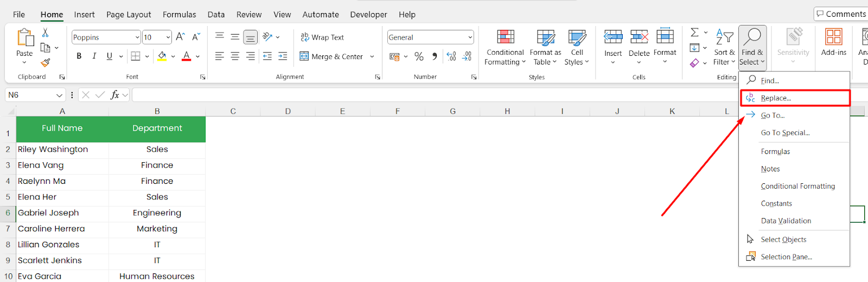The width and height of the screenshot is (868, 282).
Task: Open Format as Table
Action: tap(545, 48)
